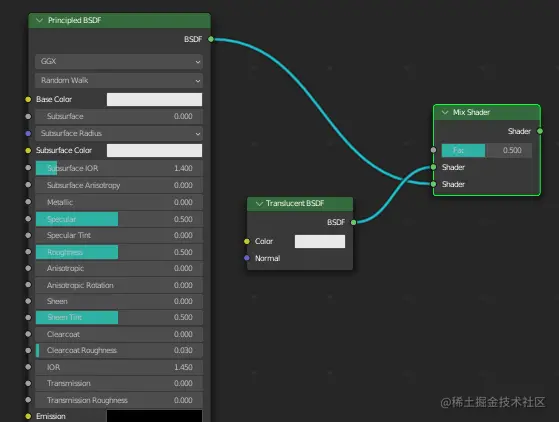
Task: Click the Transmission slider
Action: pyautogui.click(x=119, y=384)
